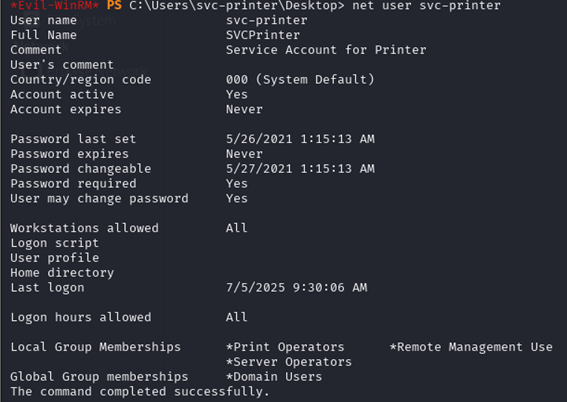Click the *Domain Users global group entry

pyautogui.click(x=274, y=377)
